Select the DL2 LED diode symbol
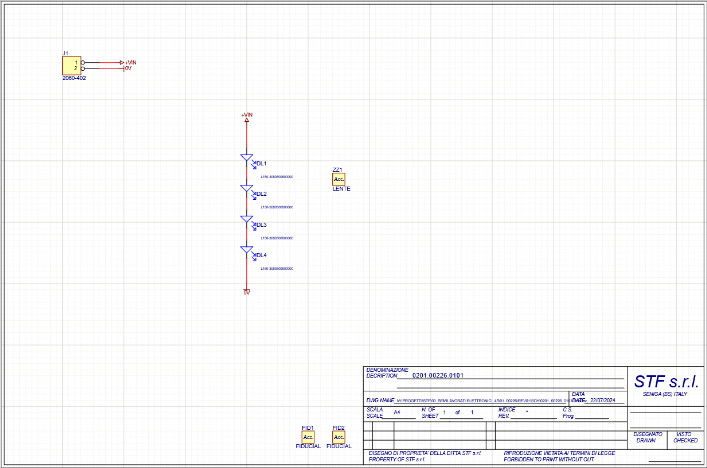Screen dimensions: 707x468 (x=247, y=188)
